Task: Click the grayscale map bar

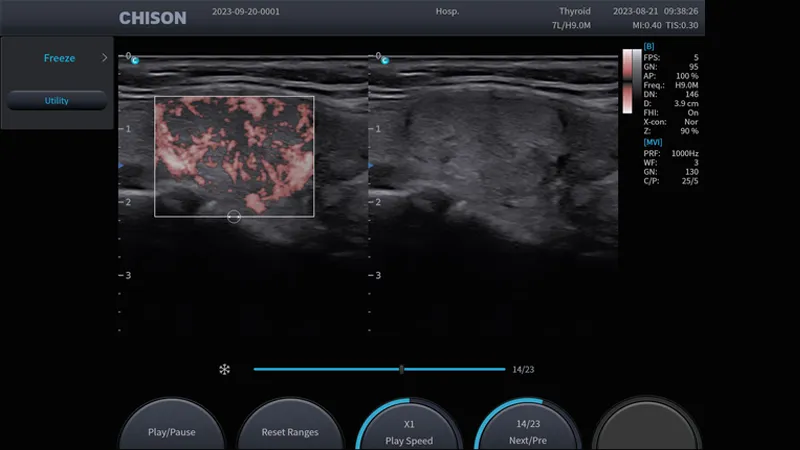Action: [637, 82]
